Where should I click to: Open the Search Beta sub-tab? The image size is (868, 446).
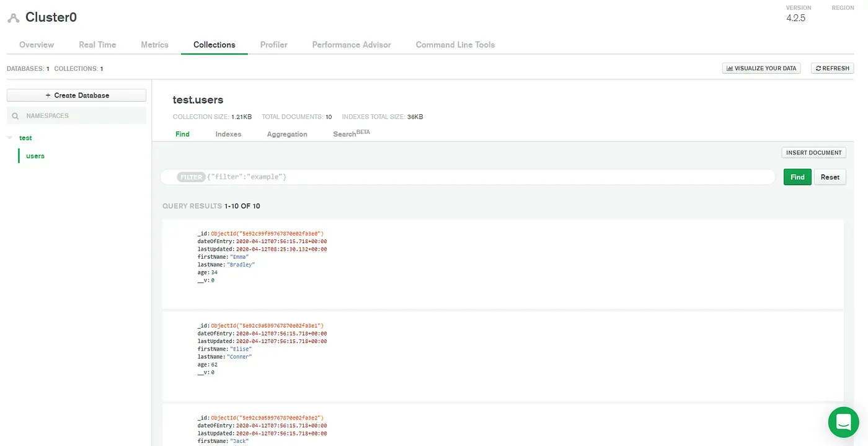(352, 133)
